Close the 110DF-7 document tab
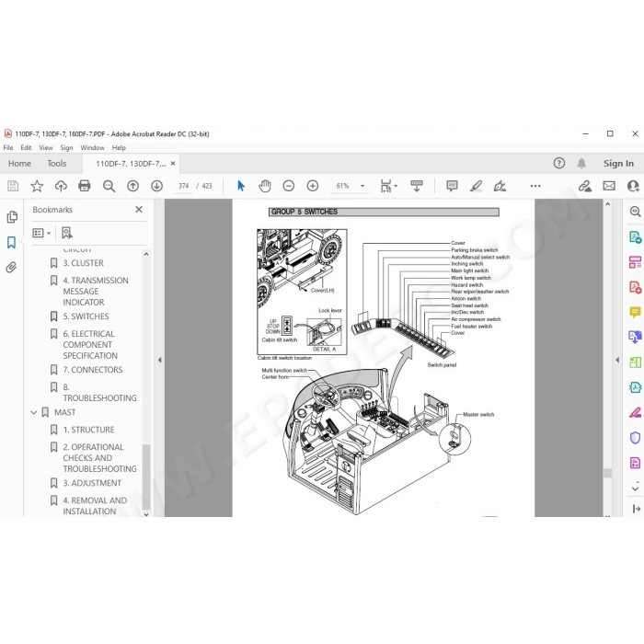 tap(173, 164)
